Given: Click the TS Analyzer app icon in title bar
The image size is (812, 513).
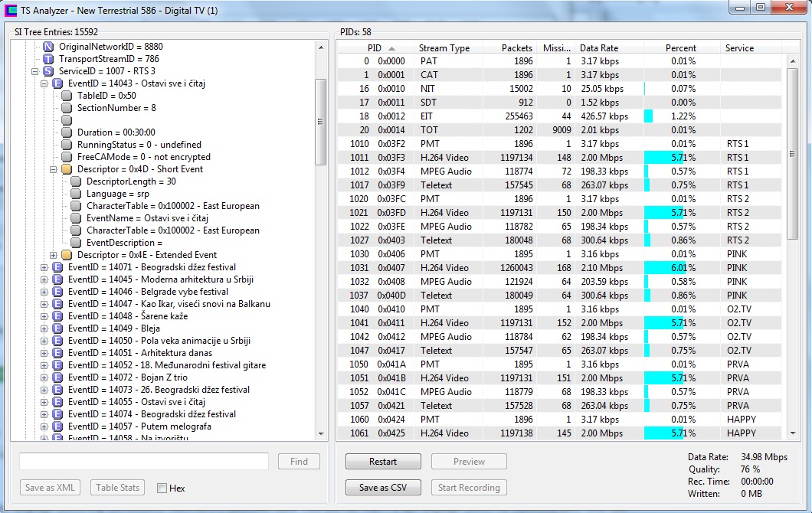Looking at the screenshot, I should pos(11,10).
